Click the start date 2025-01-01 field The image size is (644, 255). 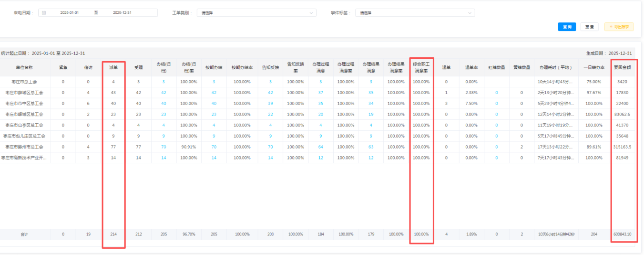(x=69, y=13)
